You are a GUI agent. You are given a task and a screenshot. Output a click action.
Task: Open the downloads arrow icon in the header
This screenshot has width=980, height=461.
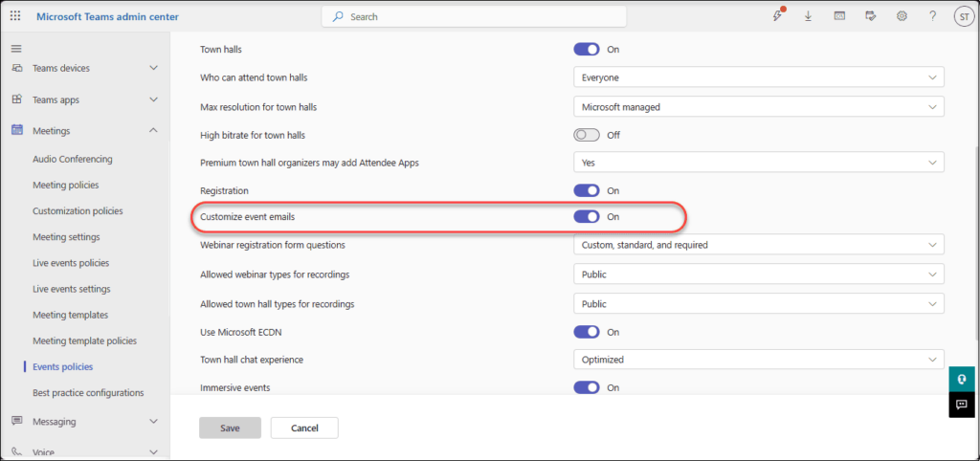pyautogui.click(x=808, y=16)
